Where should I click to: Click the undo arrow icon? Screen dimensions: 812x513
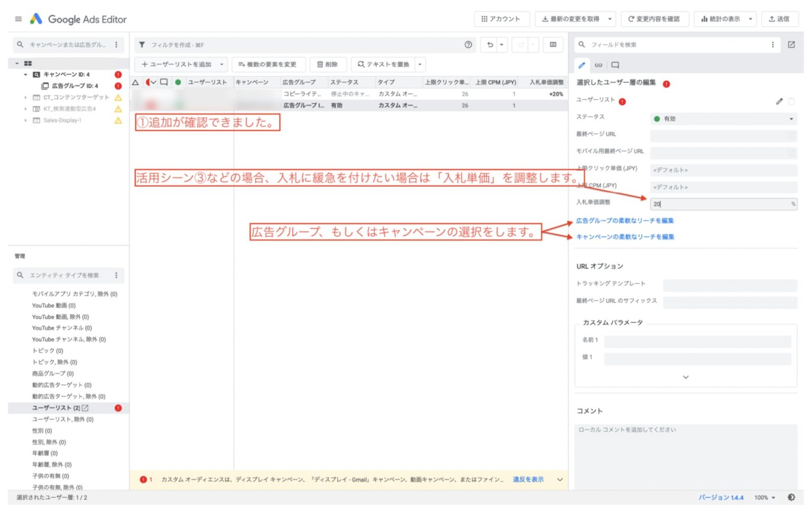490,45
